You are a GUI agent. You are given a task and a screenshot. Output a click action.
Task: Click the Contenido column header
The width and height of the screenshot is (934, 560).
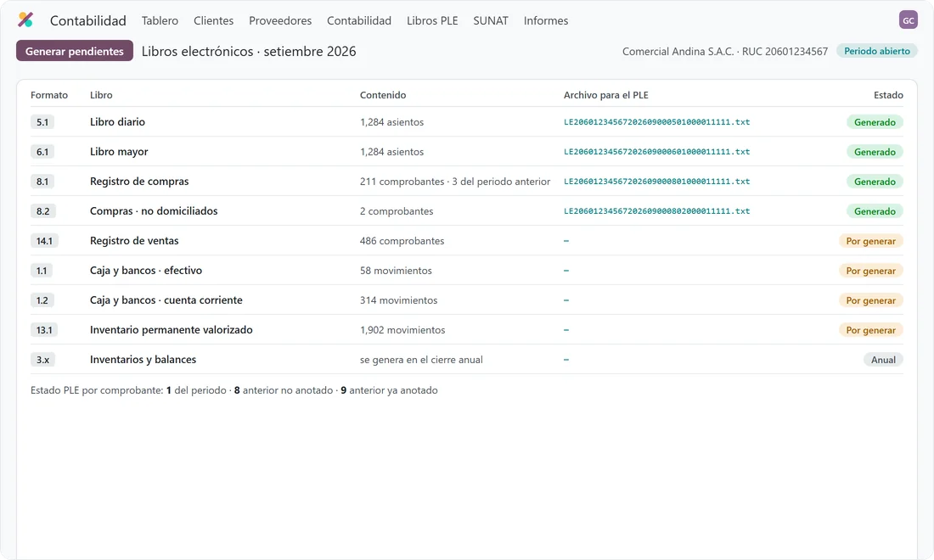pos(383,95)
